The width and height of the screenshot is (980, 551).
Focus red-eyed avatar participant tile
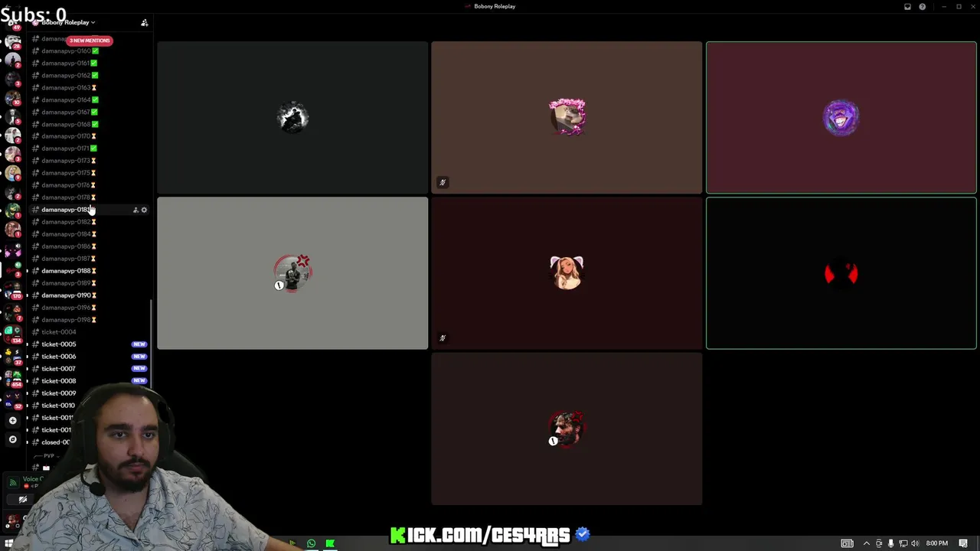841,273
